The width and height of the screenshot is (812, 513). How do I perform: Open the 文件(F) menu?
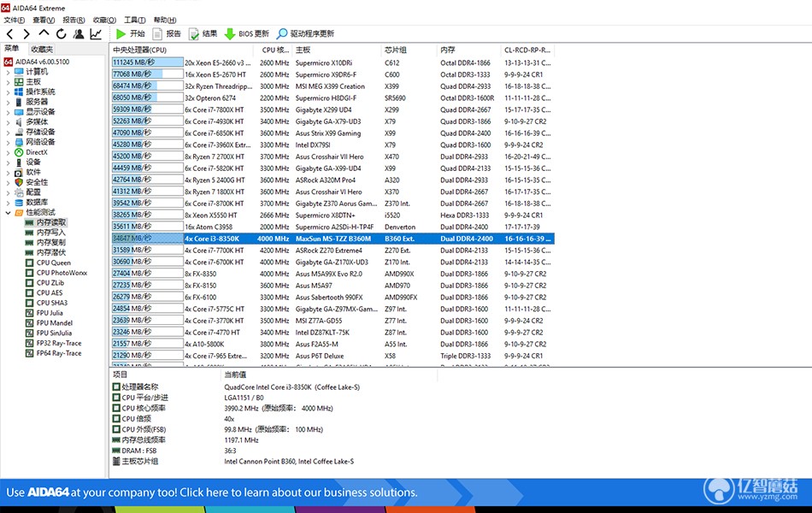tap(14, 20)
